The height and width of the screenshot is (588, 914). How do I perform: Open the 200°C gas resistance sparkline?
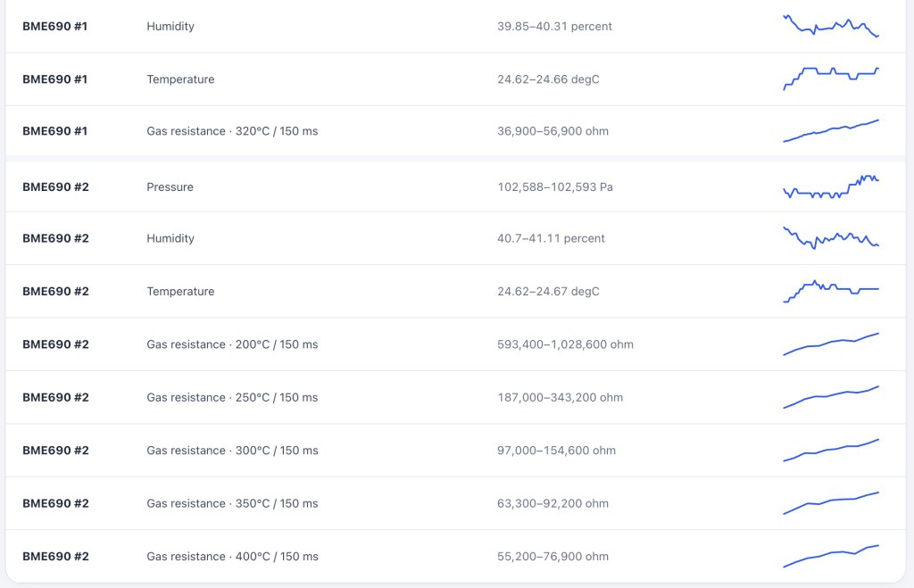[831, 344]
